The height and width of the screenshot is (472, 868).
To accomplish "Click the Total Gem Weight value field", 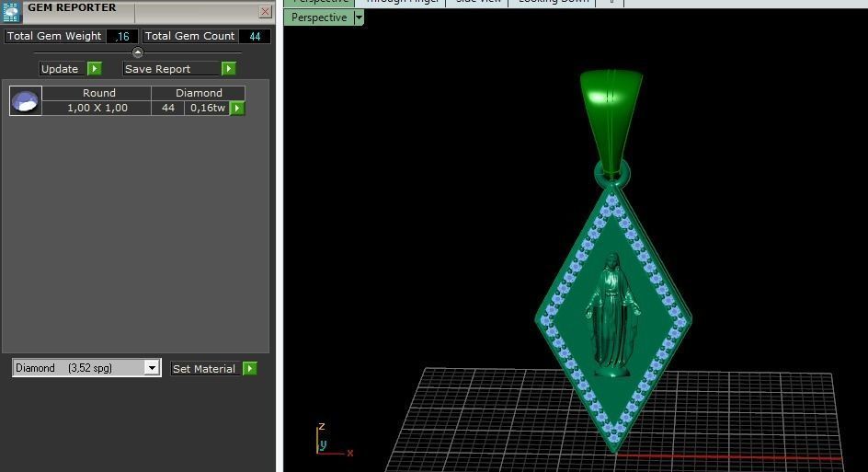I will [x=122, y=37].
